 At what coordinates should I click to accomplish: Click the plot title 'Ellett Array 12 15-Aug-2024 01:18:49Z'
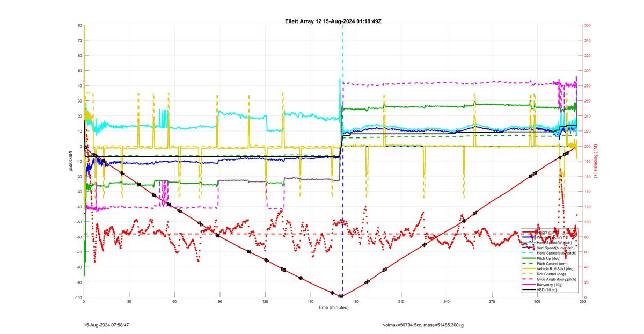click(333, 21)
